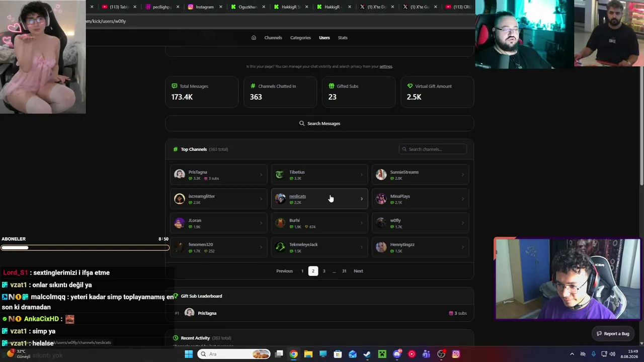Click the Total Messages chat bubble icon
Image resolution: width=644 pixels, height=362 pixels.
pyautogui.click(x=174, y=86)
